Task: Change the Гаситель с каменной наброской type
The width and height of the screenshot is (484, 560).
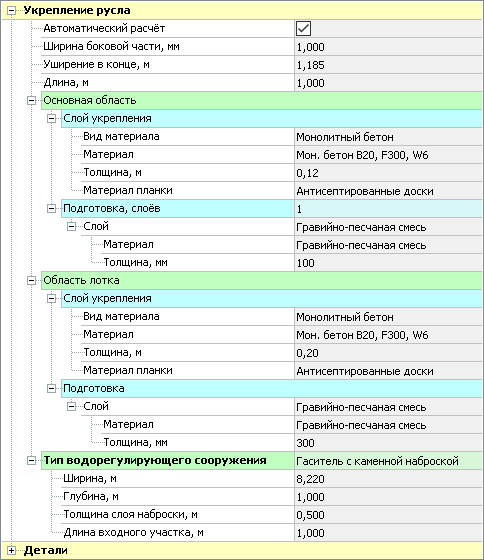Action: pos(388,461)
